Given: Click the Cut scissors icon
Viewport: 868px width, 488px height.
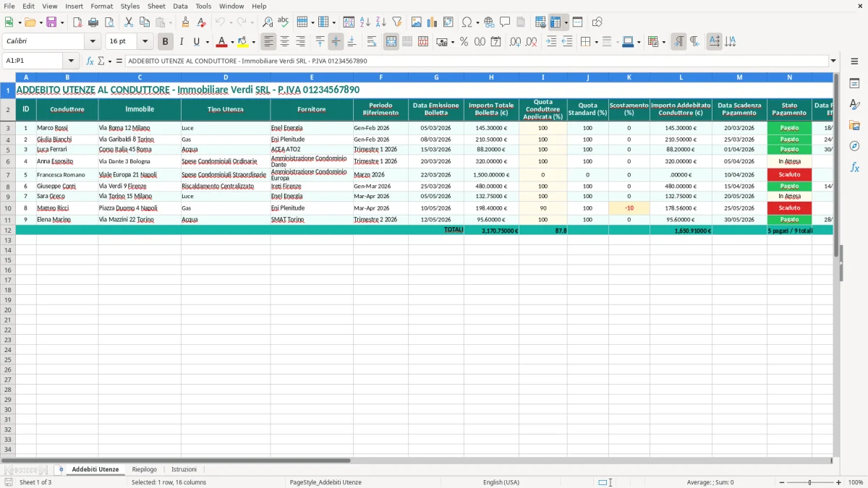Looking at the screenshot, I should 129,22.
